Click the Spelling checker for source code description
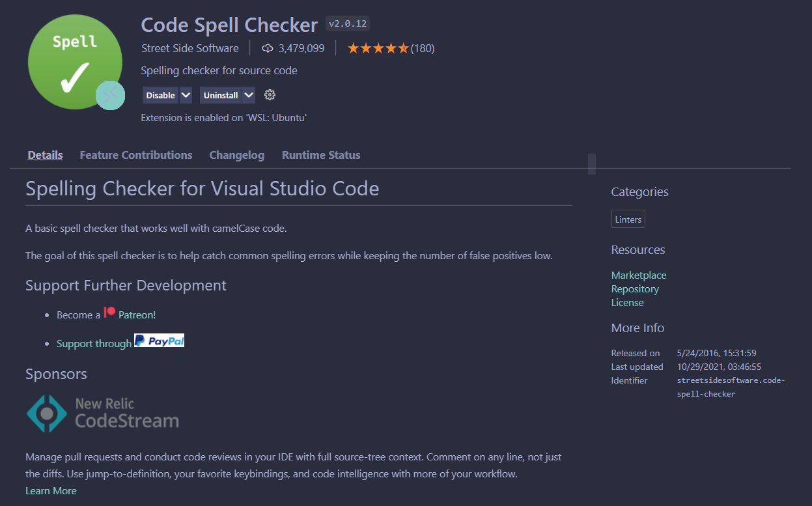 point(219,70)
